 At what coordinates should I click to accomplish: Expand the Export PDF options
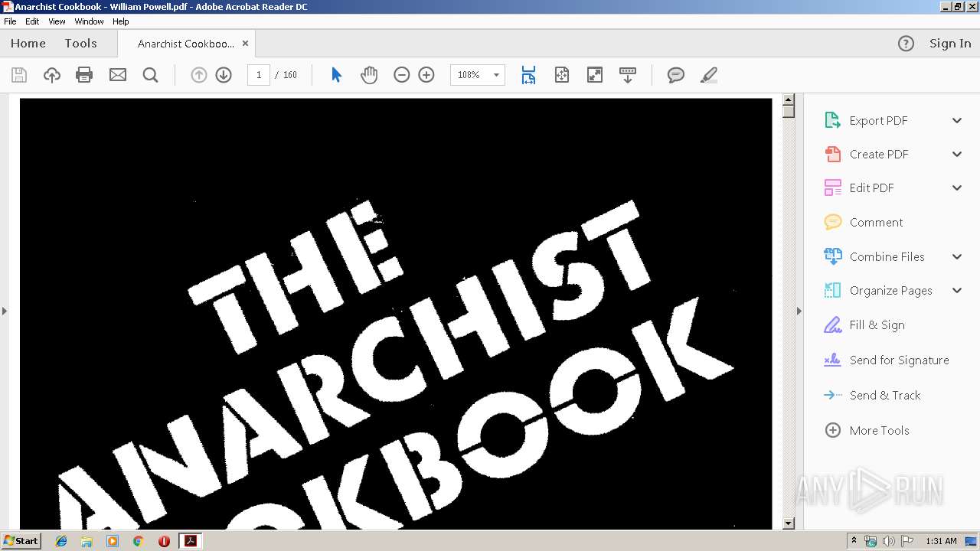[956, 120]
